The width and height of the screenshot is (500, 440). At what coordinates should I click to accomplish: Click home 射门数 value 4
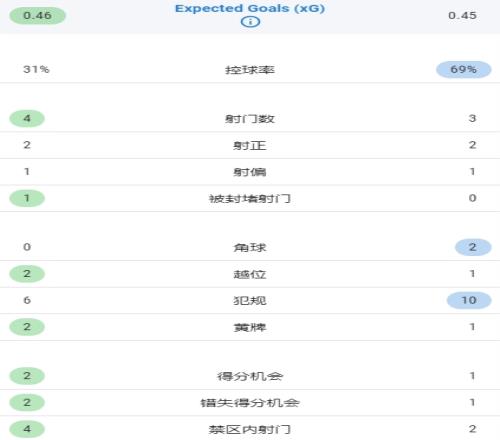click(x=27, y=118)
